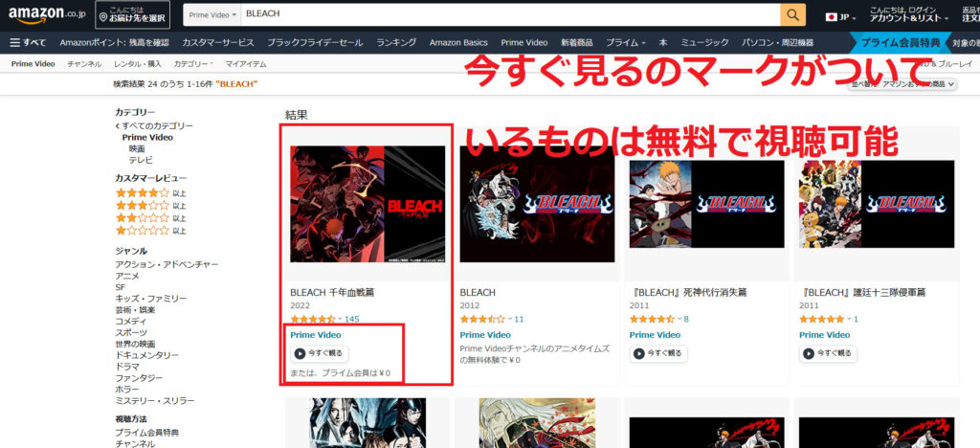Filter viewing method プライム会員特典
Viewport: 980px width, 448px height.
click(146, 433)
